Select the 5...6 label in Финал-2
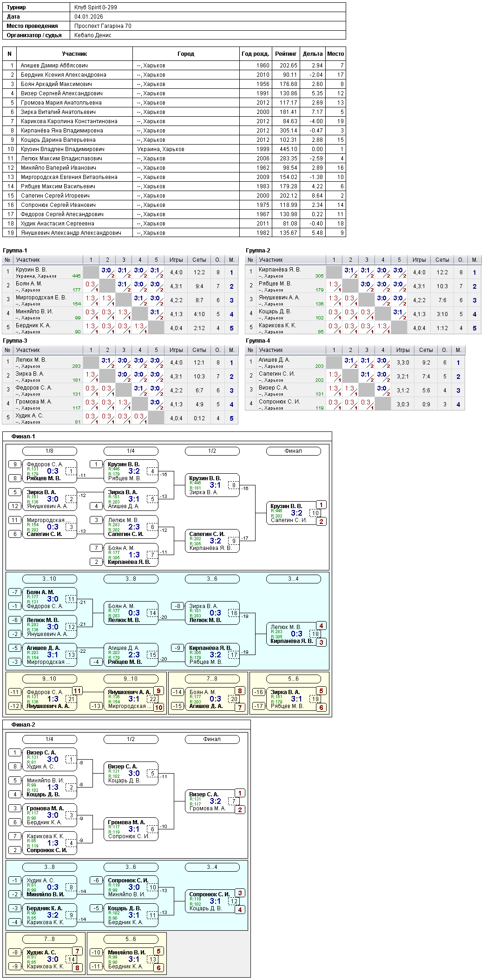Screen dimensions: 486x980 [131, 939]
